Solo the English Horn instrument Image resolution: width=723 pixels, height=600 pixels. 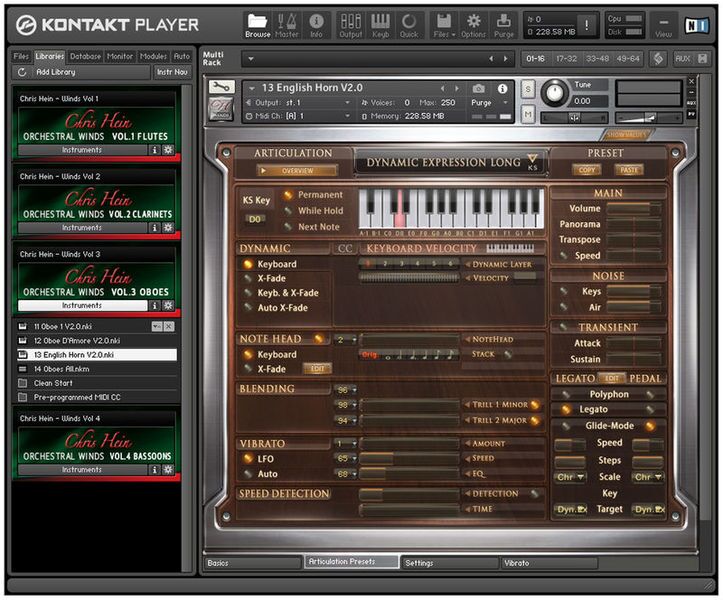[528, 89]
